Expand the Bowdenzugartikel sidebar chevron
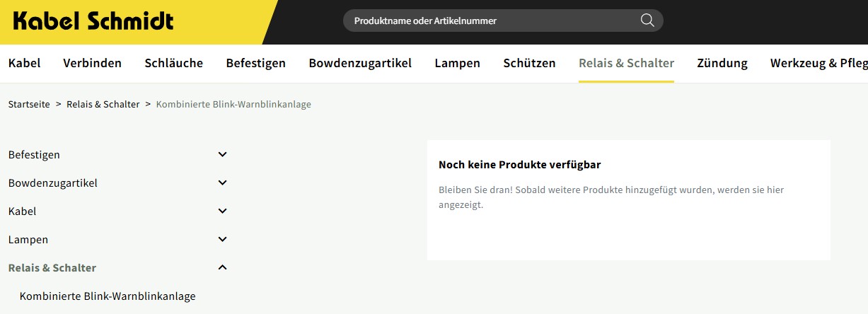This screenshot has width=868, height=314. [222, 182]
